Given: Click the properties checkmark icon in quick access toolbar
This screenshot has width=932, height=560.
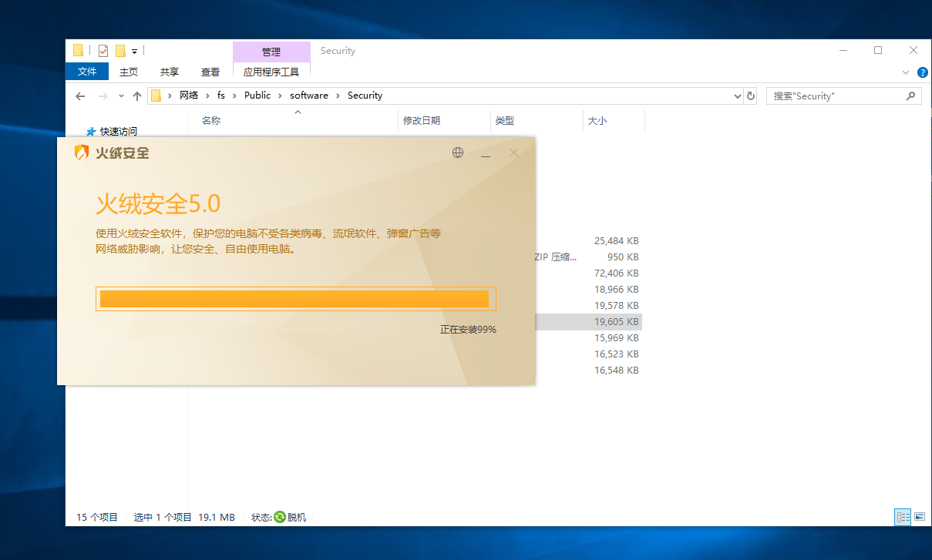Looking at the screenshot, I should (103, 51).
